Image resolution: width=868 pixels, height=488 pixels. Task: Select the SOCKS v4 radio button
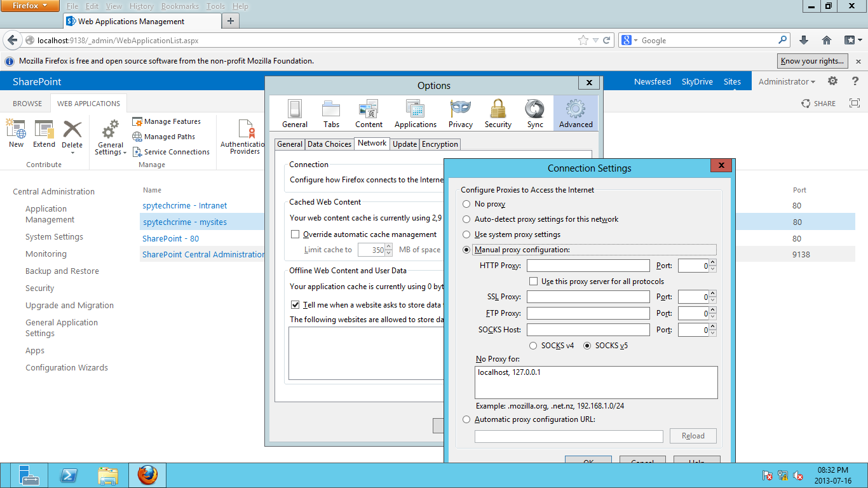pos(533,346)
